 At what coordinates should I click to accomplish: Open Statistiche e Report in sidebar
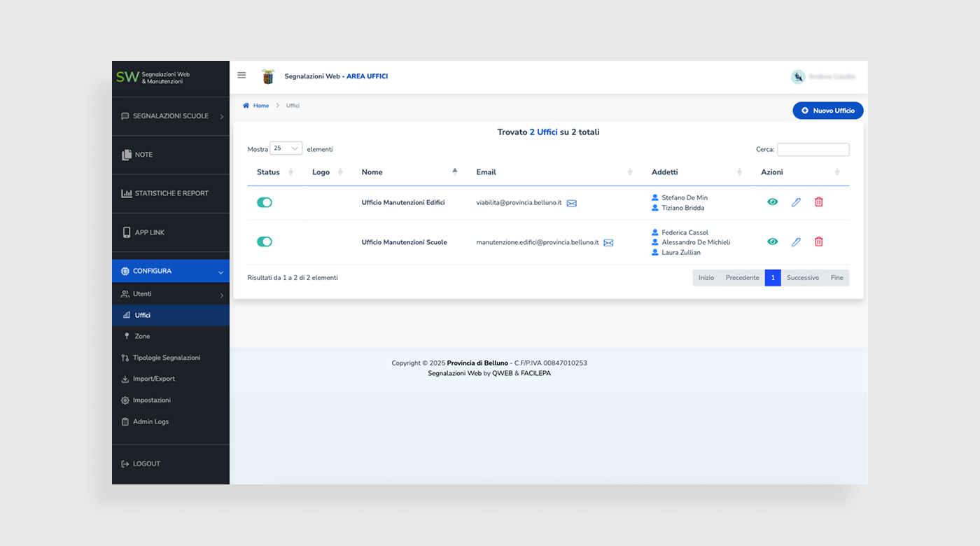171,193
